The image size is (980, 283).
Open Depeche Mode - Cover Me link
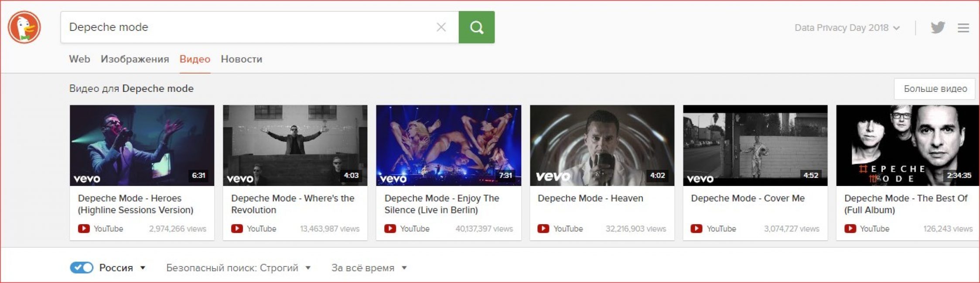(x=748, y=198)
